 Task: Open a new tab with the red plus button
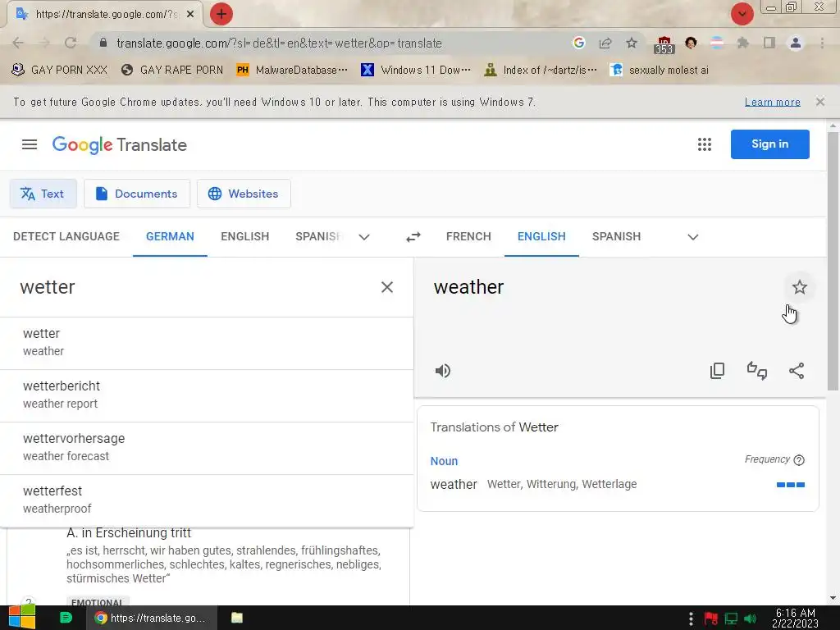221,14
